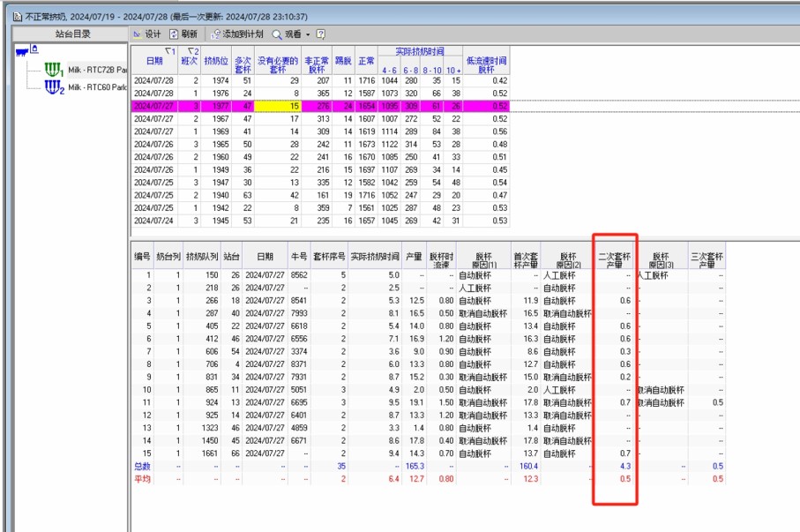Open the 观看 dropdown arrow
Screen dimensions: 800x532
click(x=308, y=34)
